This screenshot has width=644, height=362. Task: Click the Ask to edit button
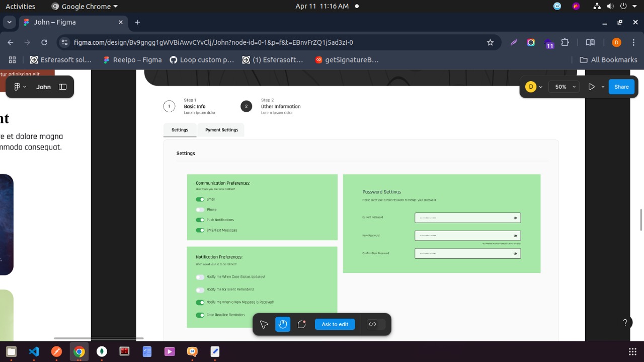point(335,324)
